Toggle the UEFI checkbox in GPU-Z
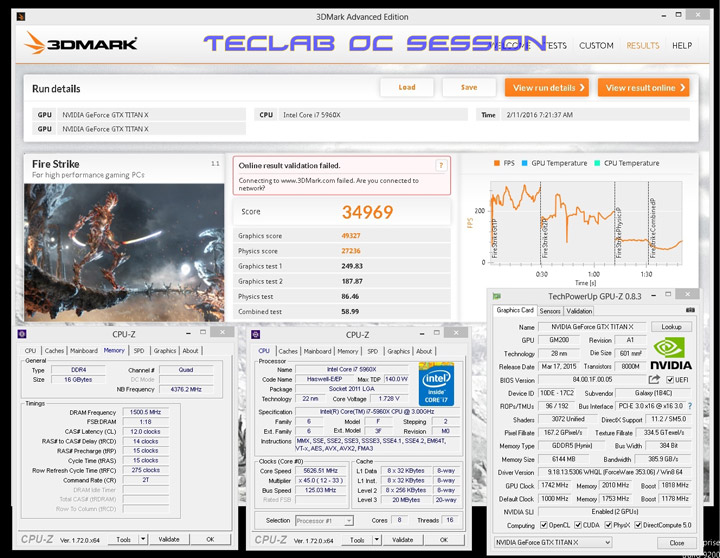This screenshot has width=720, height=558. tap(670, 380)
